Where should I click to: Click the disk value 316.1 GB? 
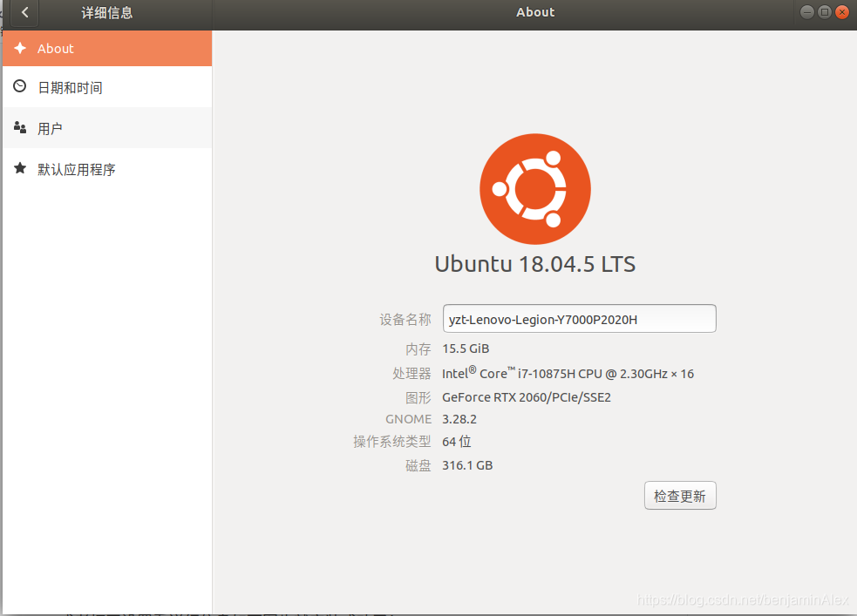coord(467,465)
